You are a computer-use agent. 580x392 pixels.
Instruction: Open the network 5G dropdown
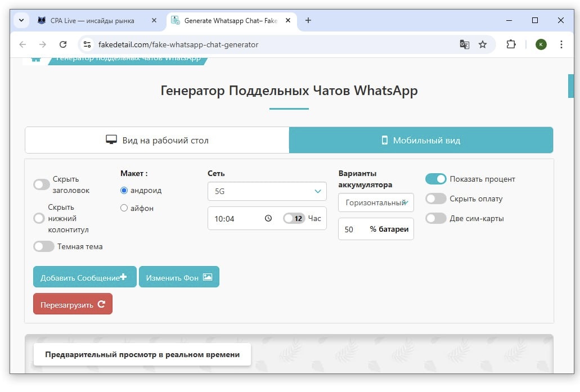(x=267, y=191)
